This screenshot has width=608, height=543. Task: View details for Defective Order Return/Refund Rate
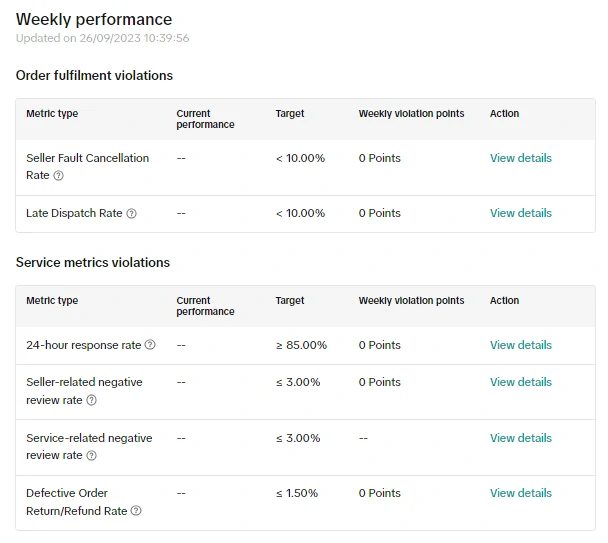coord(520,493)
